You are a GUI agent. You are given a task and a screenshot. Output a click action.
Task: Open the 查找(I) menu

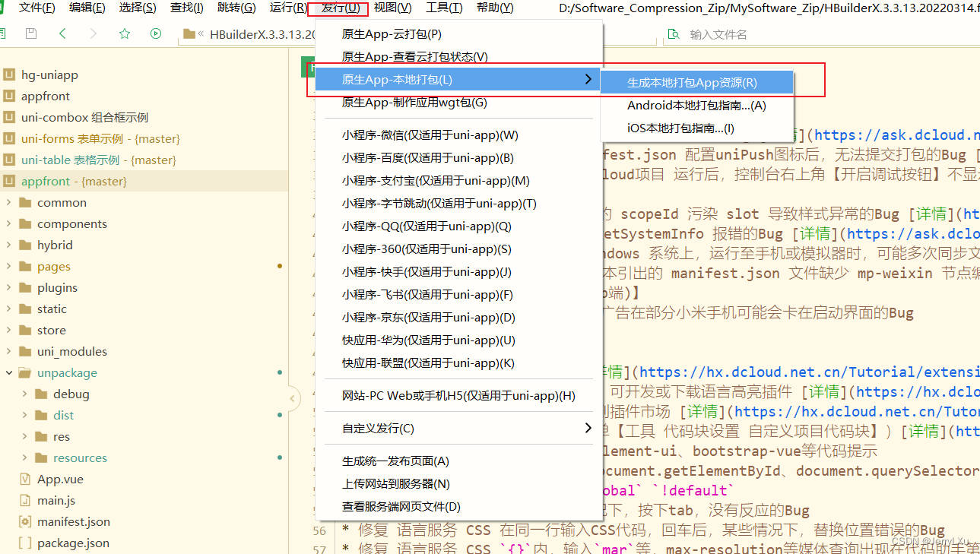point(187,8)
